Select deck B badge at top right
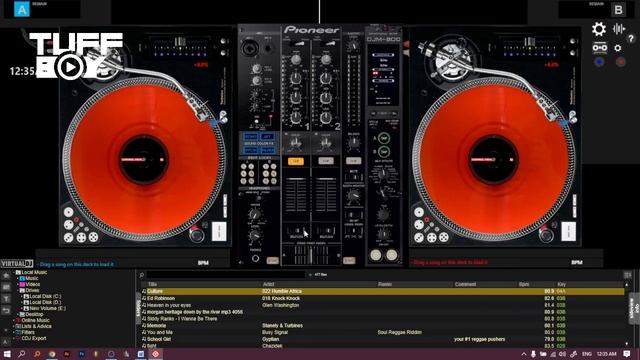This screenshot has width=640, height=360. (x=618, y=9)
